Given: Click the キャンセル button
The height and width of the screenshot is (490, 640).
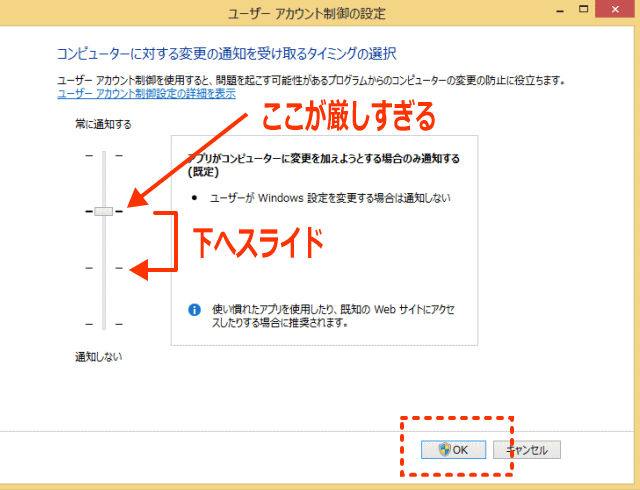Looking at the screenshot, I should click(x=527, y=450).
